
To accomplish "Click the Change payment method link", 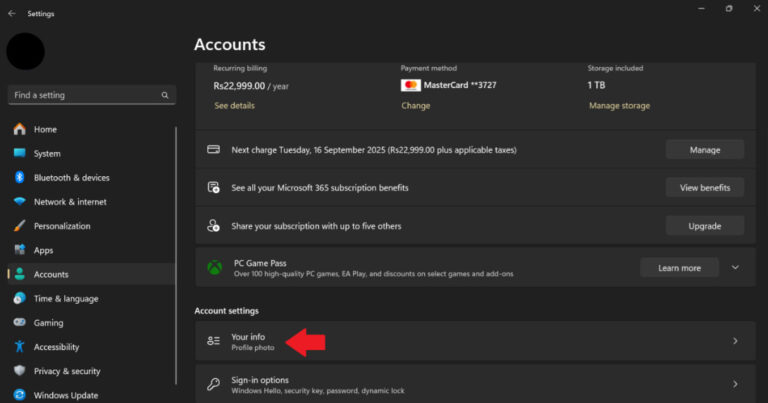I will click(415, 106).
